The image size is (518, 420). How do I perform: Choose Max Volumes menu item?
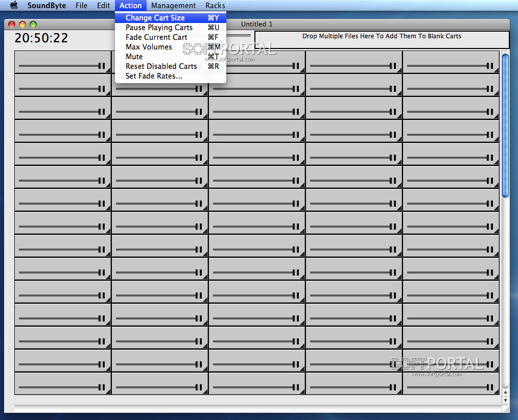pyautogui.click(x=171, y=47)
